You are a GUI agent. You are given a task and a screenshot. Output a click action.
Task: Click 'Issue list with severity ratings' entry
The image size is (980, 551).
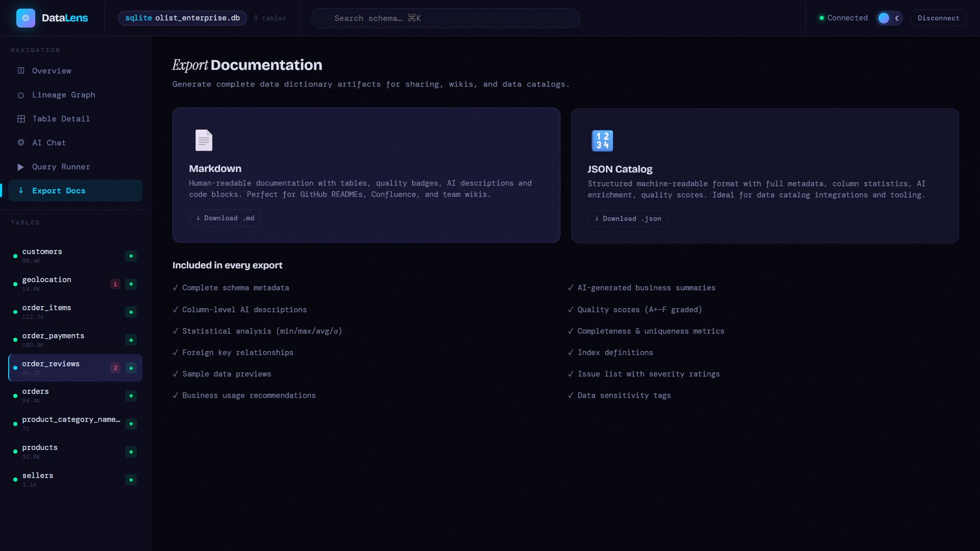(x=644, y=374)
